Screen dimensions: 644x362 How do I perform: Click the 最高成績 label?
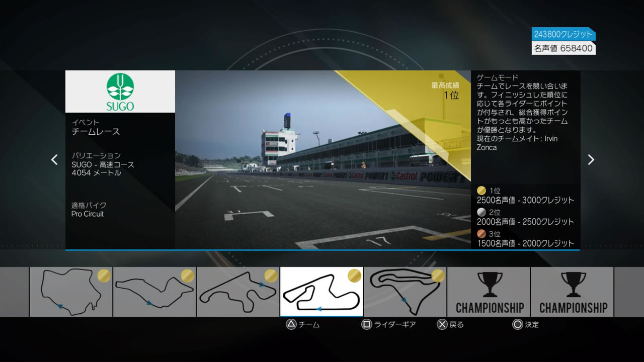445,85
